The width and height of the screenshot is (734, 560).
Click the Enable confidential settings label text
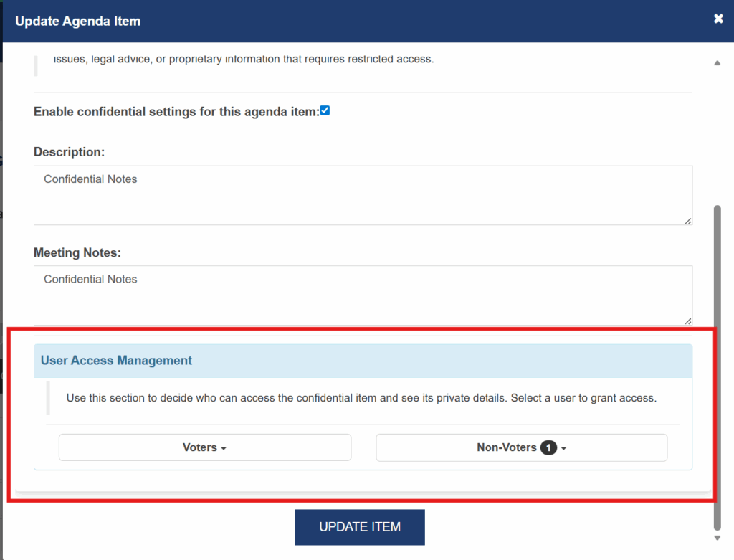[x=176, y=112]
